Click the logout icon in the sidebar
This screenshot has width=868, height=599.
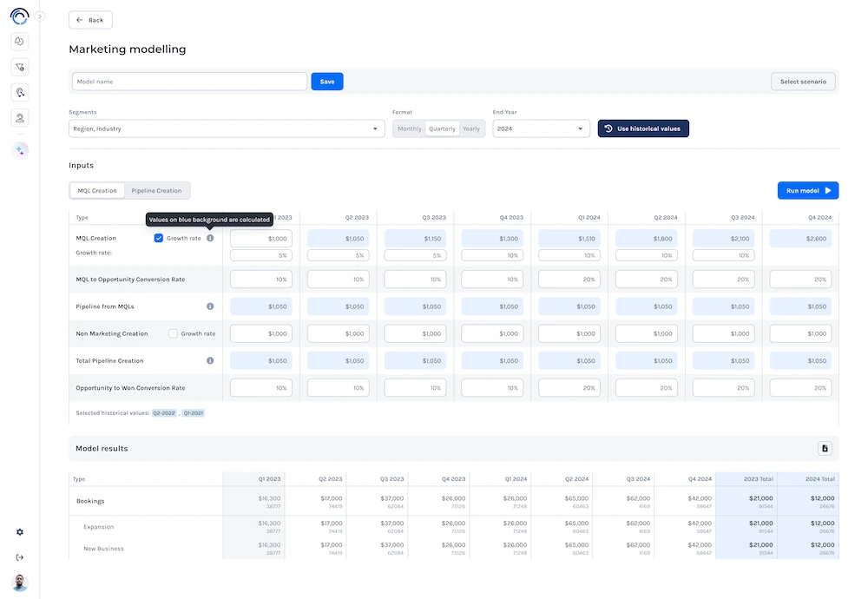click(x=20, y=557)
